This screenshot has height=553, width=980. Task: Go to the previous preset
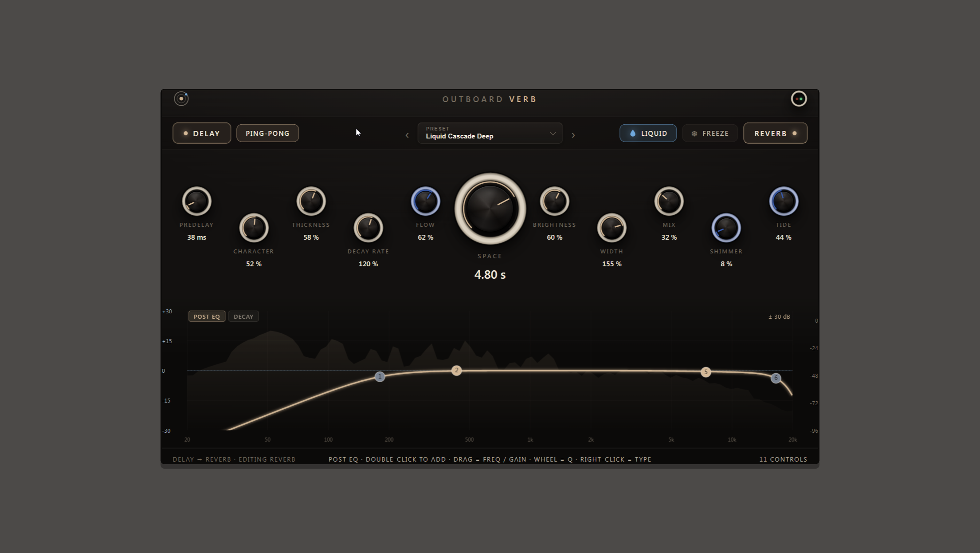pos(407,135)
